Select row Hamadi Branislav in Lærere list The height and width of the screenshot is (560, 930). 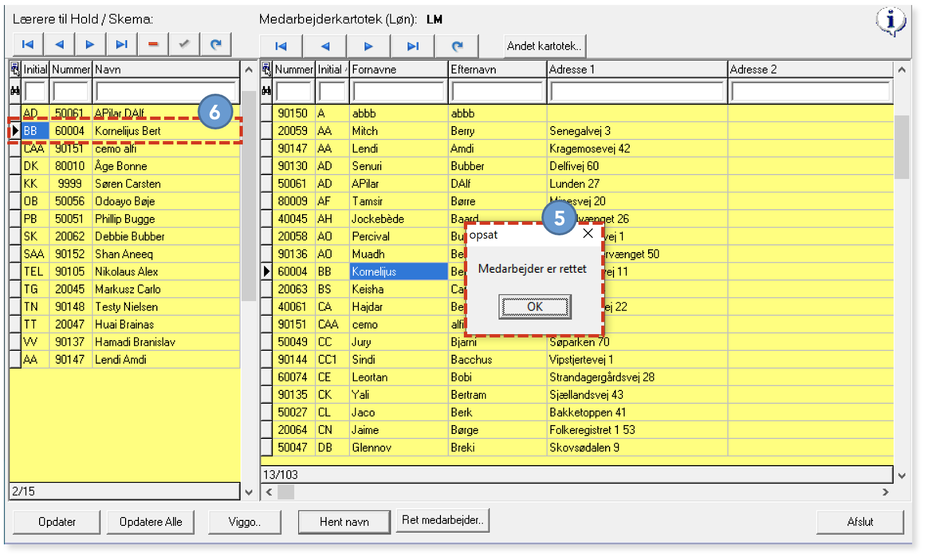click(x=125, y=342)
